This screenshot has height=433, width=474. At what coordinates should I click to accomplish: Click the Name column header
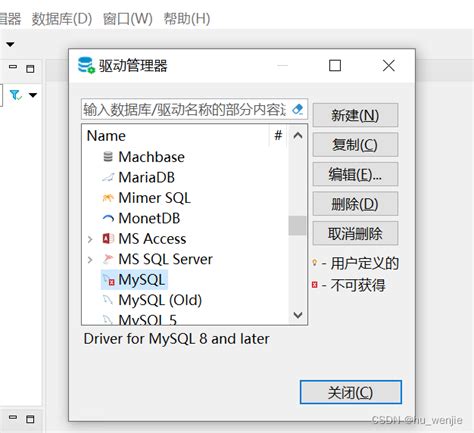(x=176, y=136)
